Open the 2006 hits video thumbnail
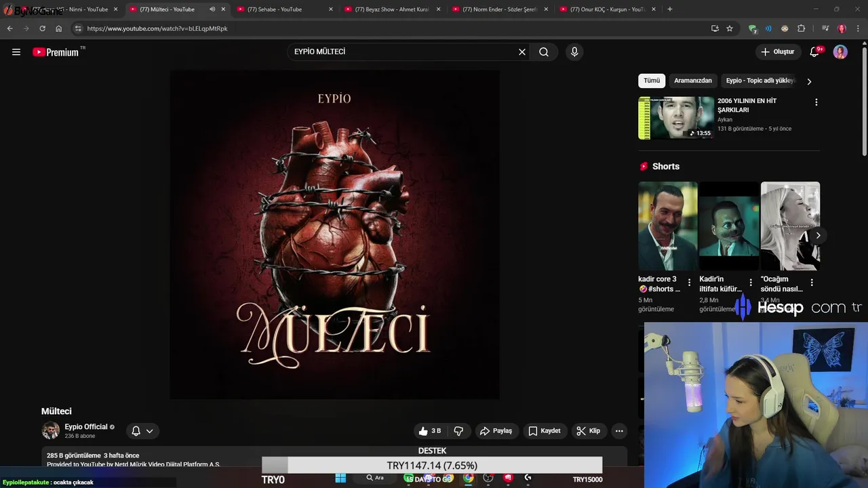 (676, 118)
